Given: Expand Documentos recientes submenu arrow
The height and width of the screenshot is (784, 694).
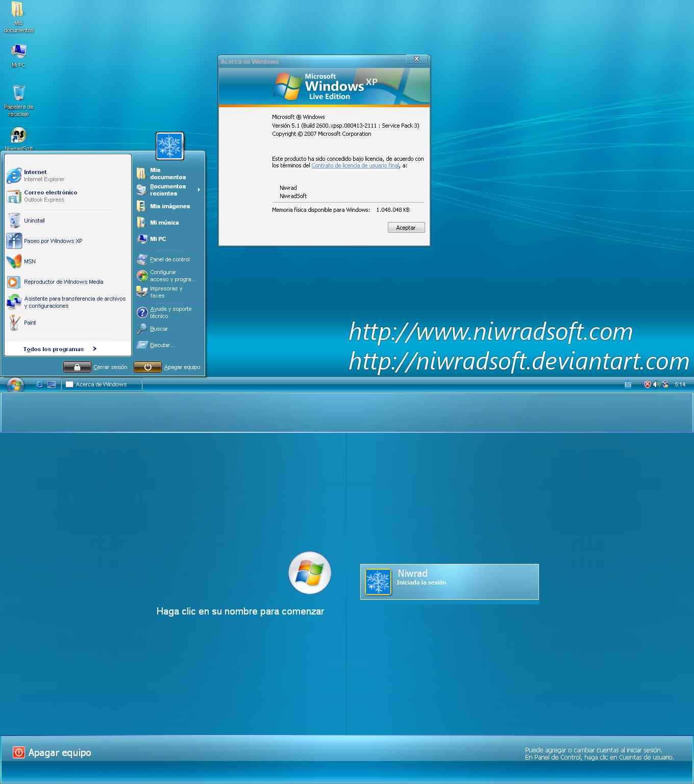Looking at the screenshot, I should click(x=199, y=190).
